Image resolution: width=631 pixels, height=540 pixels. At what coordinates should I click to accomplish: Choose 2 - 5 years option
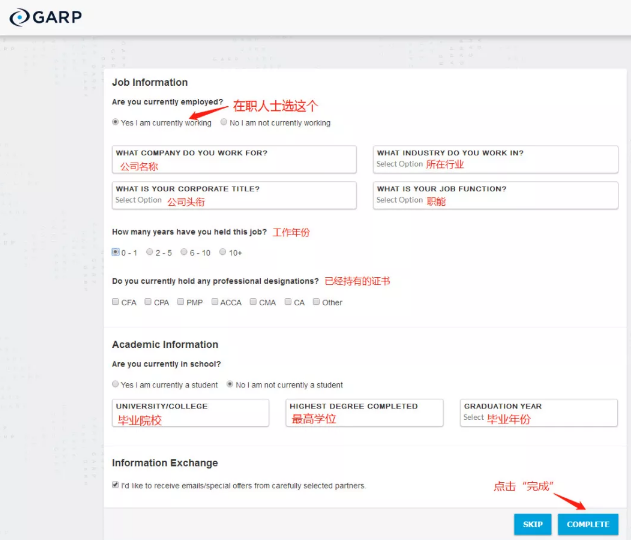(150, 253)
